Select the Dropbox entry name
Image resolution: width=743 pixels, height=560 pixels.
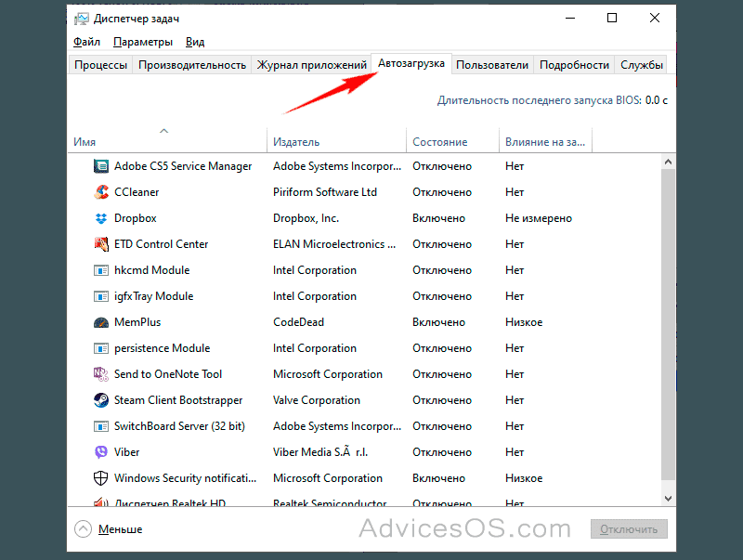click(x=135, y=218)
